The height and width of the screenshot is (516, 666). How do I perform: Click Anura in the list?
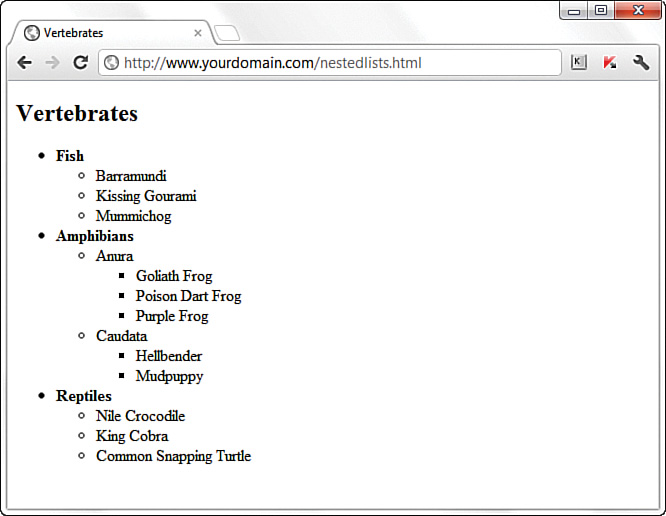114,256
